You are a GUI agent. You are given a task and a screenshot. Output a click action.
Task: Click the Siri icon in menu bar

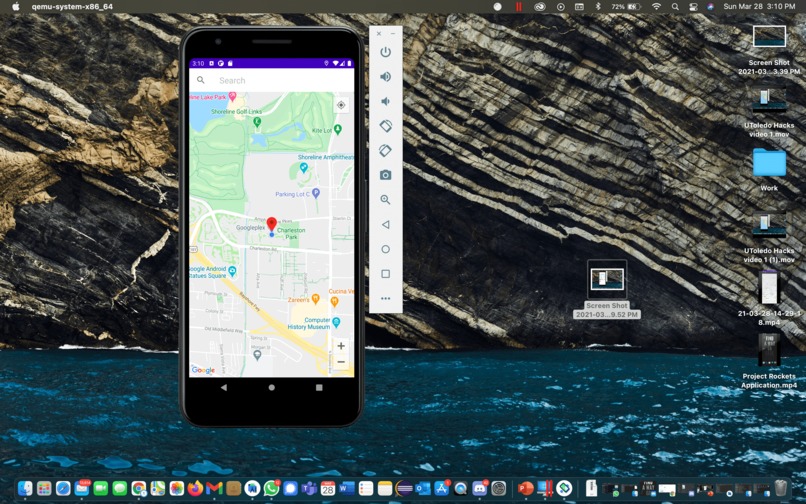pyautogui.click(x=710, y=7)
